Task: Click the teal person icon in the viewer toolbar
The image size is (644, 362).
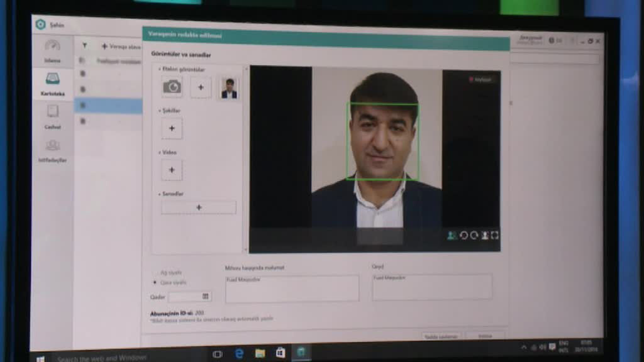Action: 452,235
